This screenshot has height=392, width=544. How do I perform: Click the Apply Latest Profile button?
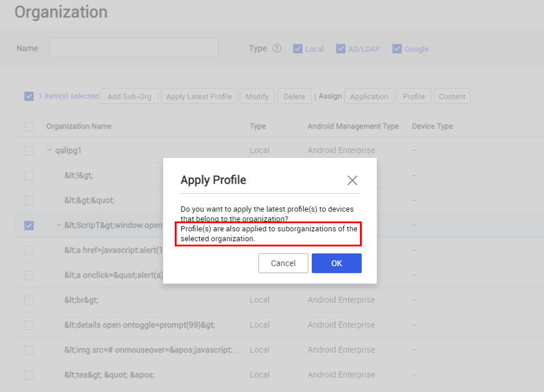tap(199, 96)
